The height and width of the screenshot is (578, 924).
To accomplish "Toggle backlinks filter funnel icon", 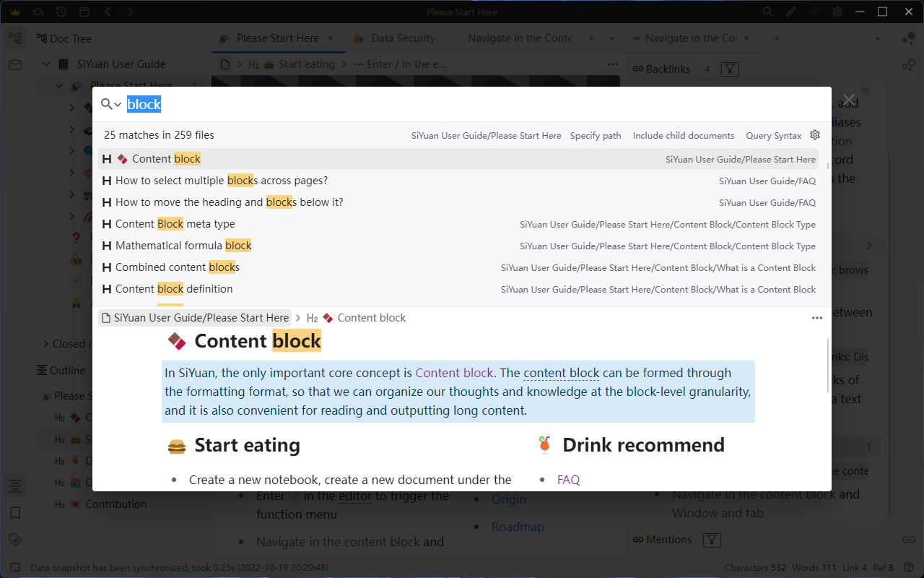I will (730, 69).
